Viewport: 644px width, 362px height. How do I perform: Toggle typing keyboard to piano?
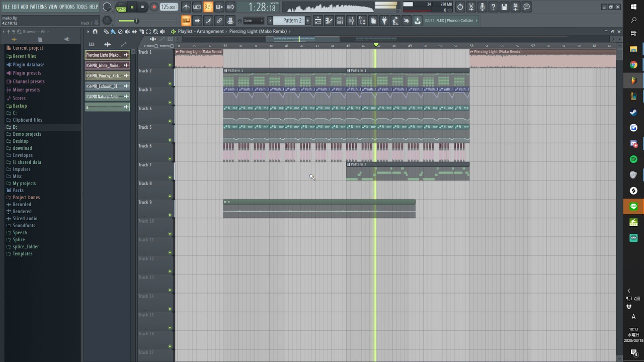(x=186, y=21)
